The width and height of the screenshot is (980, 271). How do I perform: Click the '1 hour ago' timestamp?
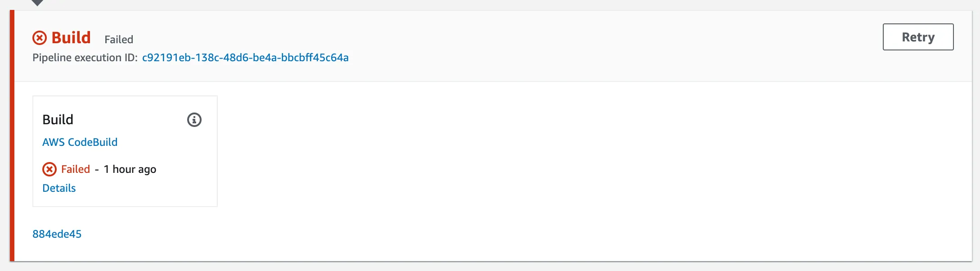click(130, 169)
